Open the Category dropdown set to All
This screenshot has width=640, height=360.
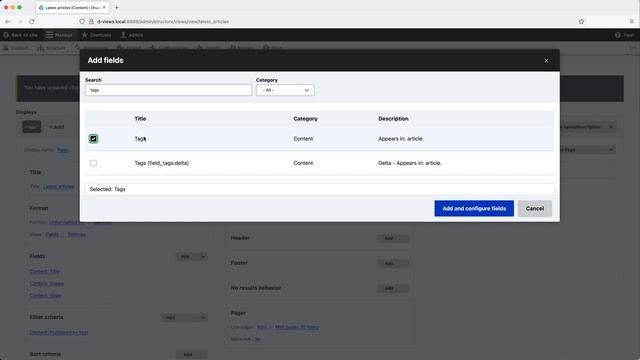coord(285,90)
